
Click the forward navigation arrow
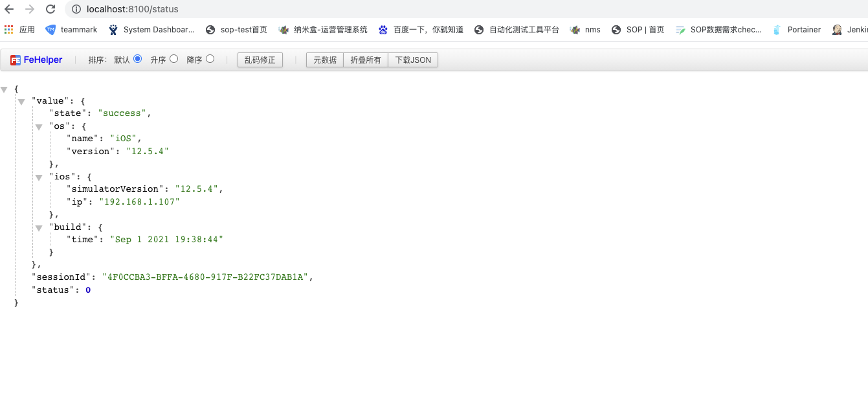pos(30,9)
